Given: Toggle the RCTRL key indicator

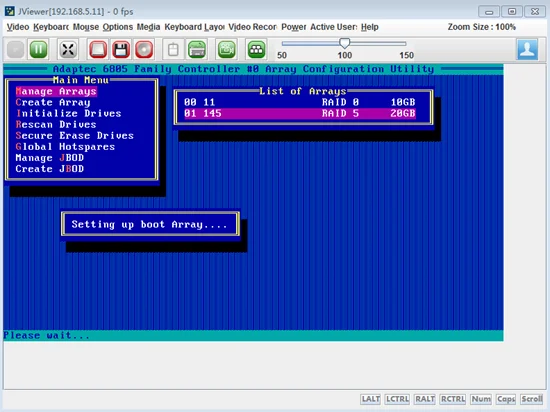Looking at the screenshot, I should (453, 399).
